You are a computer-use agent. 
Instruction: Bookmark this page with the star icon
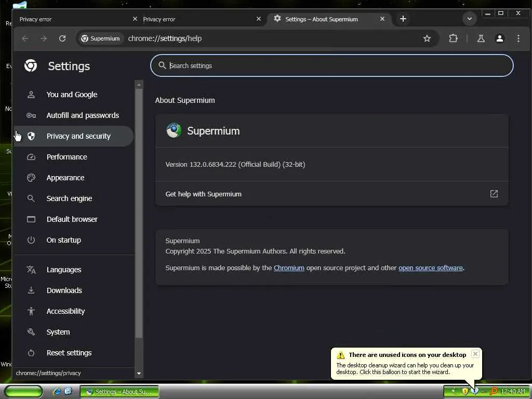[x=427, y=38]
